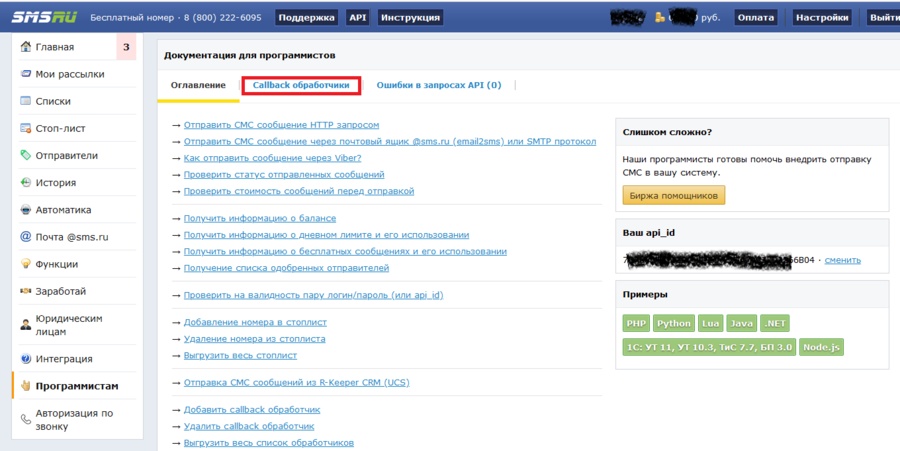Open Как отправить сообщение через Viber link
This screenshot has height=451, width=900.
(273, 158)
